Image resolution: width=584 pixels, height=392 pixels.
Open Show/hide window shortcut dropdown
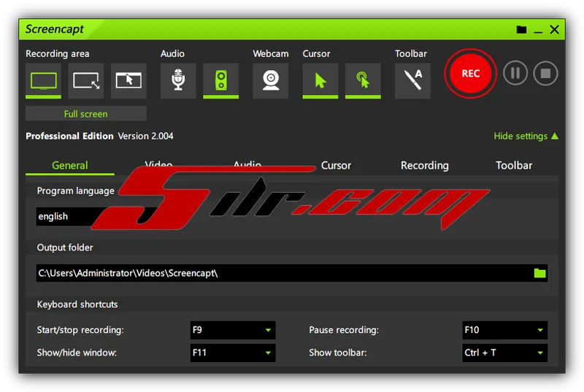[233, 353]
